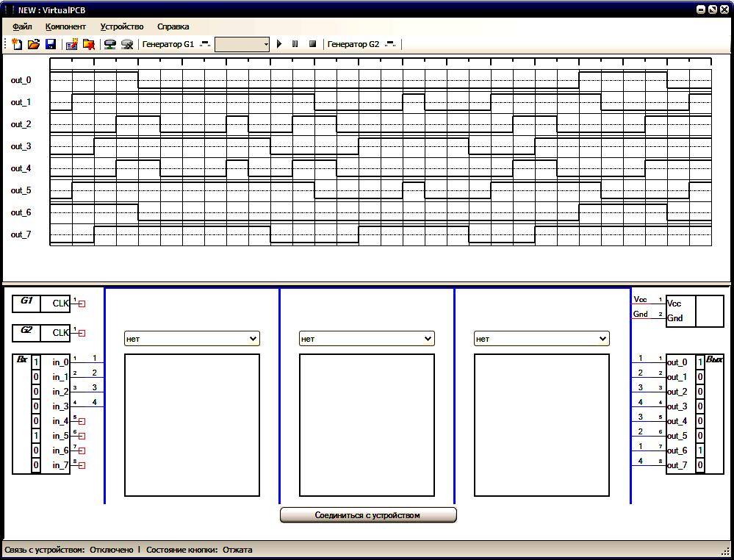734x560 pixels.
Task: Click the add component icon with sparkle
Action: coord(71,44)
